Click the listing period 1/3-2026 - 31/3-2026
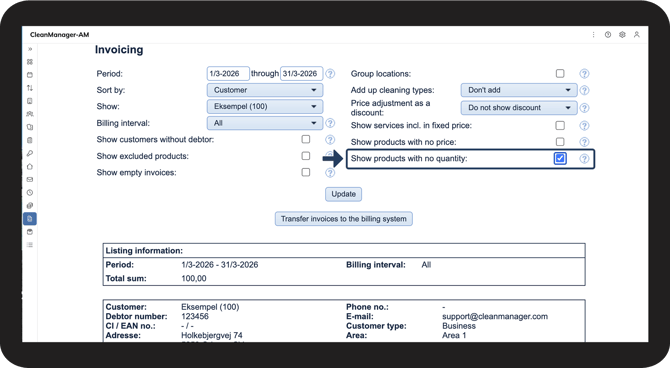Screen dimensions: 670x368 220,265
